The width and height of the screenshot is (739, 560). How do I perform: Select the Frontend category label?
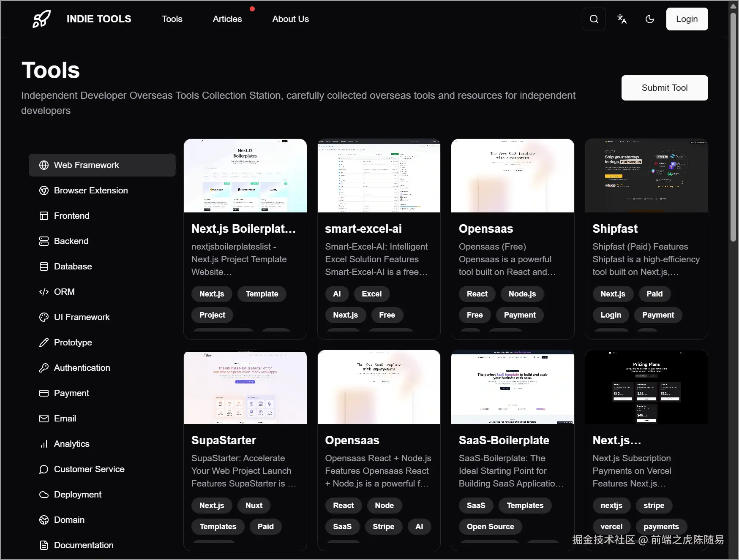72,216
